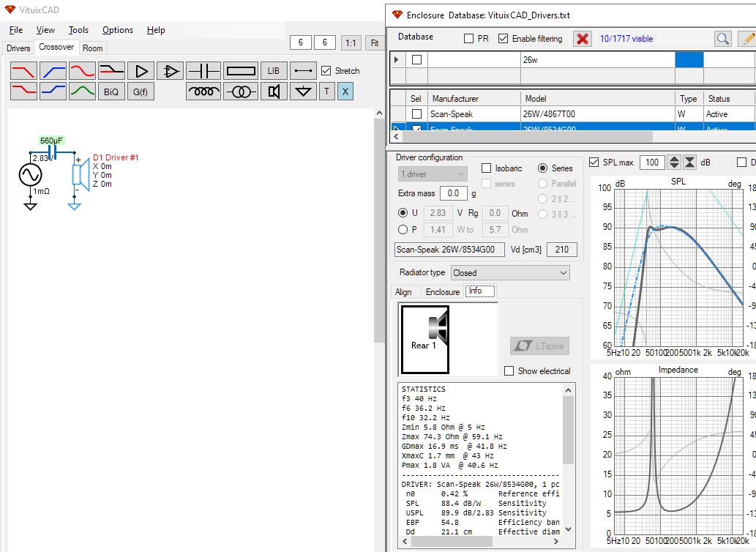The image size is (756, 552).
Task: Click the LTspice export button
Action: pyautogui.click(x=539, y=346)
